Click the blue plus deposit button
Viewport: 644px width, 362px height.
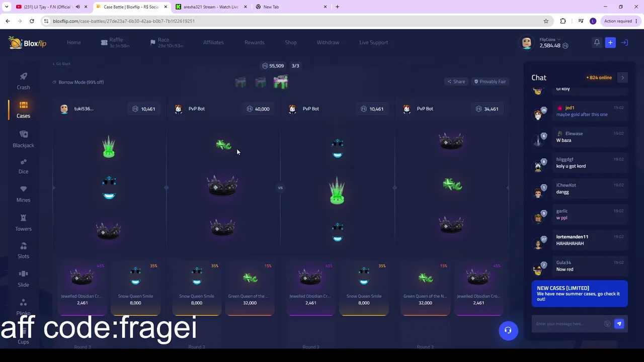tap(610, 43)
